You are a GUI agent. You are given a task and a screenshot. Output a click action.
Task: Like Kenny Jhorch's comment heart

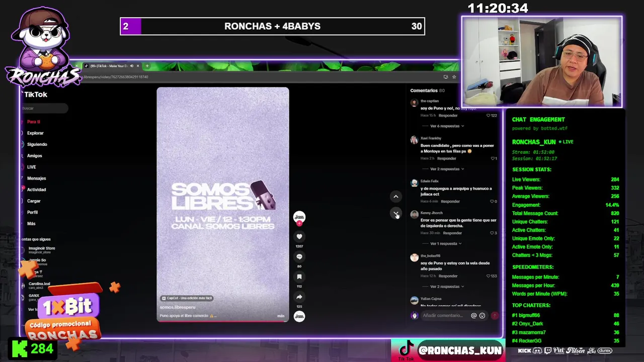point(492,233)
